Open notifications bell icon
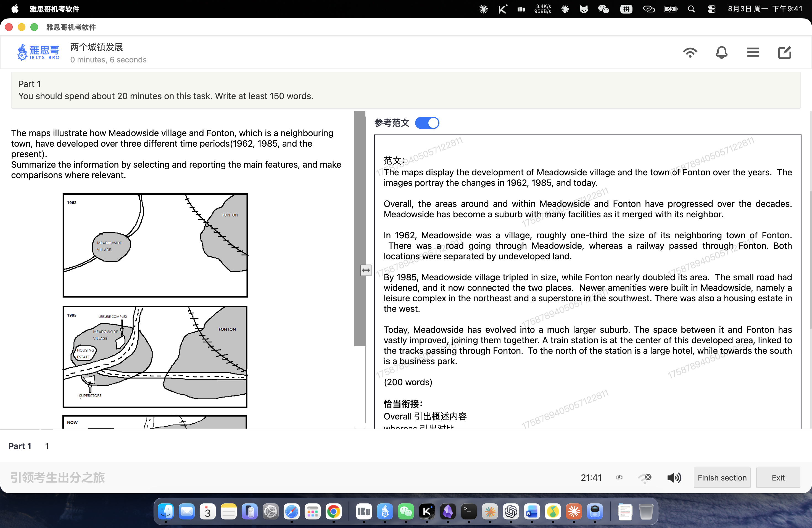This screenshot has height=528, width=812. (x=721, y=52)
